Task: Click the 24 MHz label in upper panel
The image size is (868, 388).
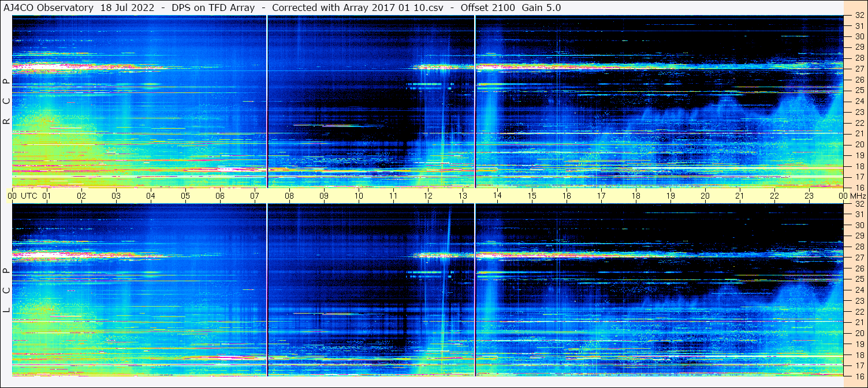Action: tap(859, 102)
